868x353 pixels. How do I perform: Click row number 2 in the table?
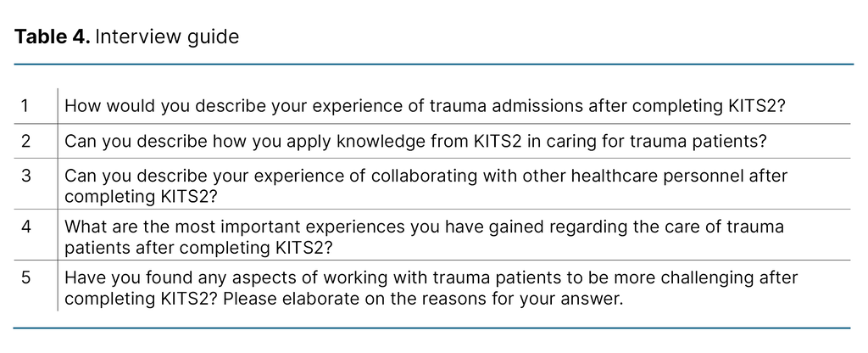click(x=25, y=141)
